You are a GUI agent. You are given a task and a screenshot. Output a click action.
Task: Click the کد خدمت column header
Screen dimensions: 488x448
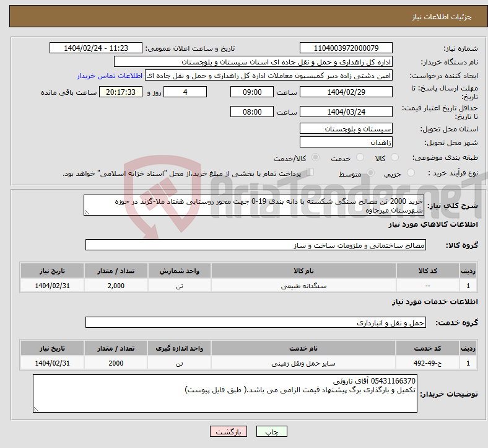pos(427,348)
